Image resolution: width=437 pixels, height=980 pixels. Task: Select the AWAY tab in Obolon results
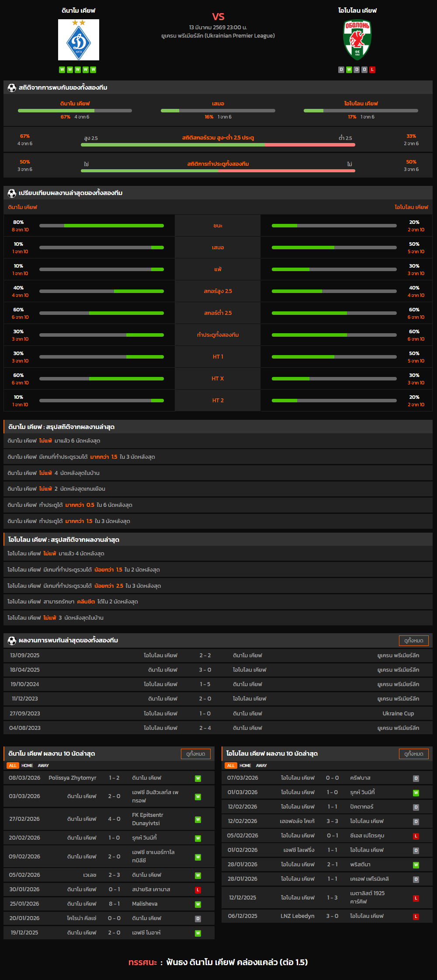(261, 766)
